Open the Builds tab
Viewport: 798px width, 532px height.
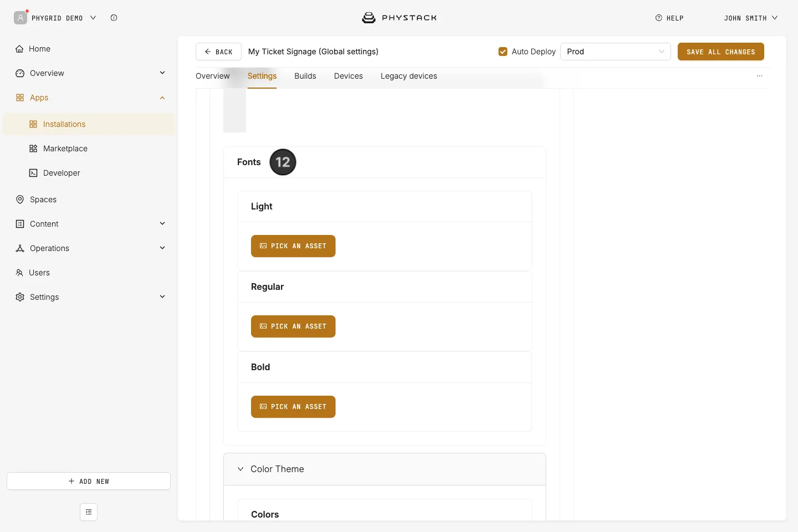pos(305,76)
